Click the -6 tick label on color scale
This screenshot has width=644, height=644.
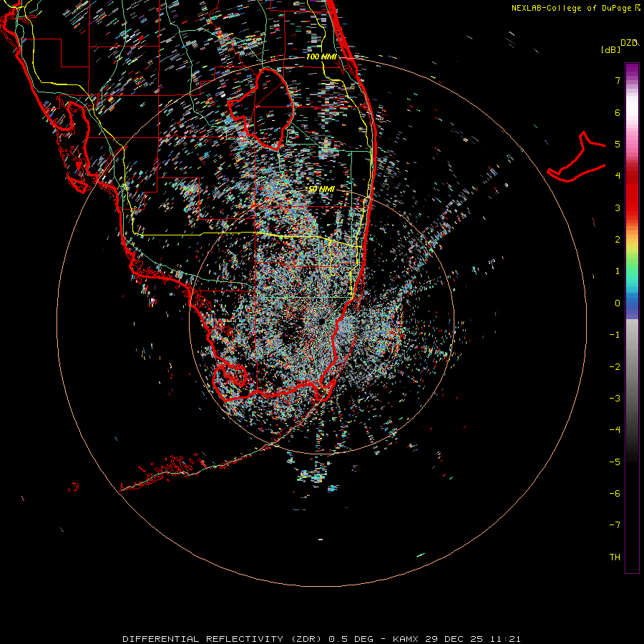pos(615,494)
